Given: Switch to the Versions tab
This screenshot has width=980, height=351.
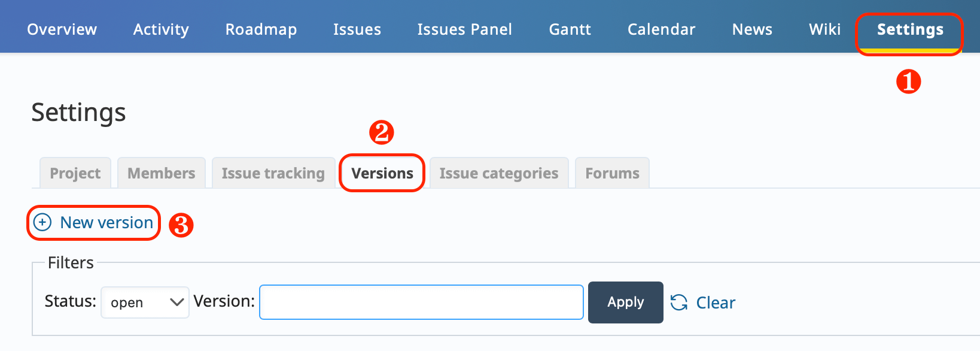Looking at the screenshot, I should tap(382, 173).
